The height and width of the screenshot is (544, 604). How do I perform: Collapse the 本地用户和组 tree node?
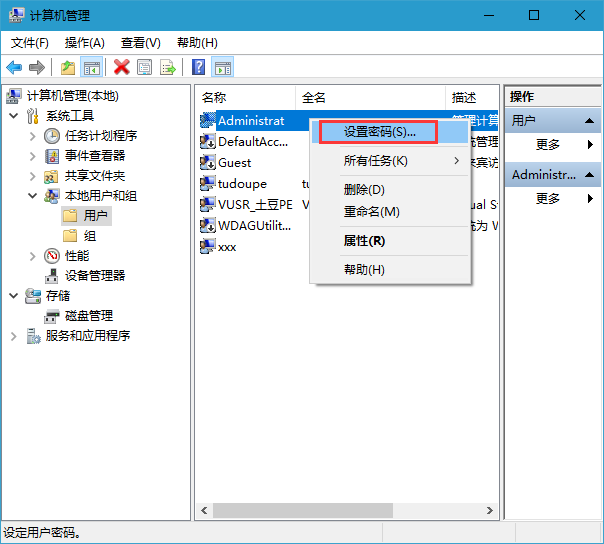pyautogui.click(x=32, y=196)
